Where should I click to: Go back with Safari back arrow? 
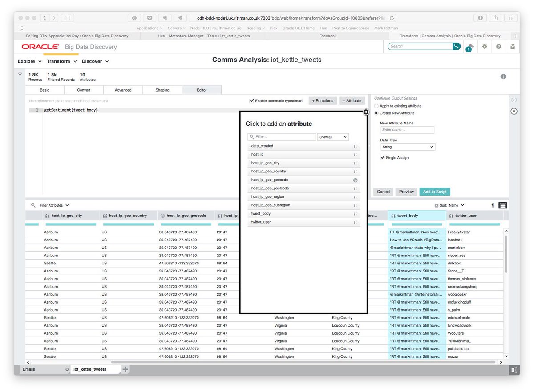[45, 18]
